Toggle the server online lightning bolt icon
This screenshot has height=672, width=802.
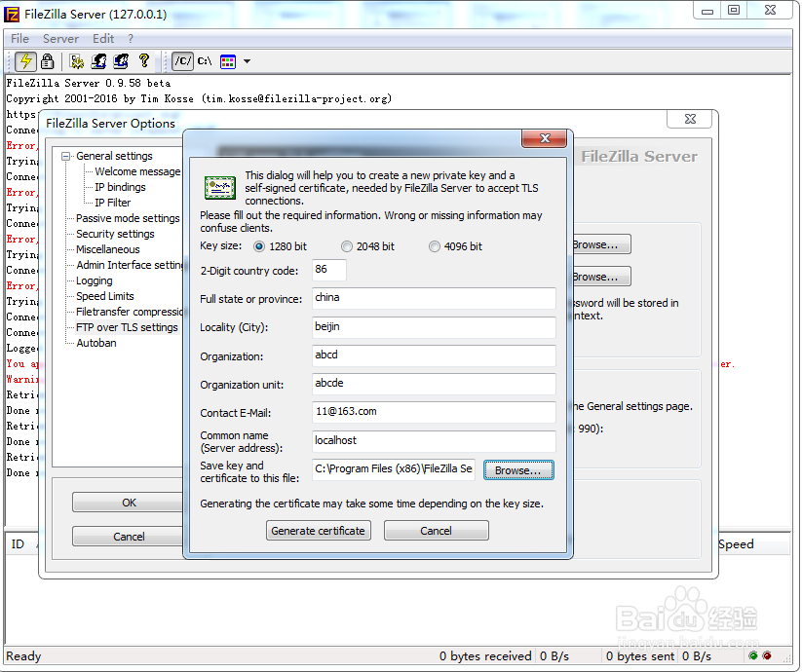(25, 60)
